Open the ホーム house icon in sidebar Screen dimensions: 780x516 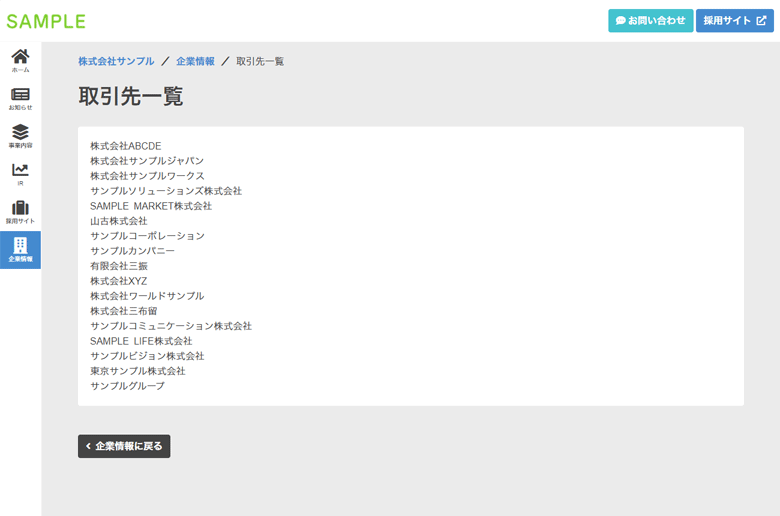point(20,60)
